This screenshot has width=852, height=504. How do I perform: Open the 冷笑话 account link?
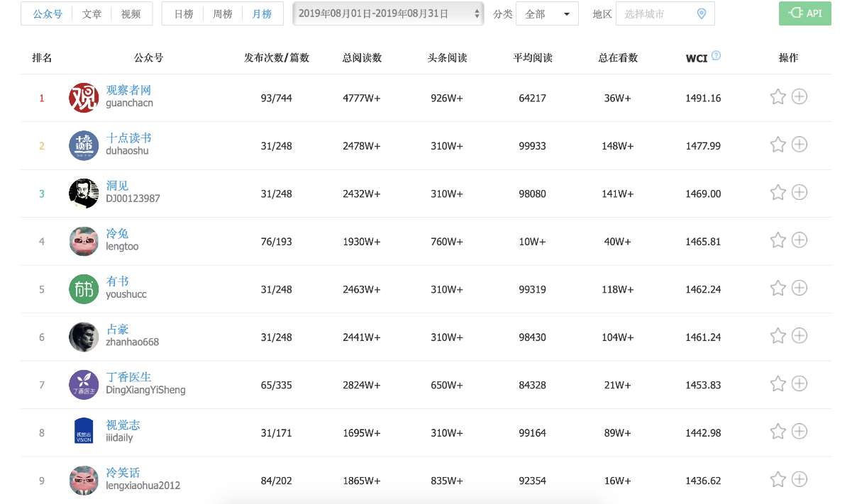point(123,473)
